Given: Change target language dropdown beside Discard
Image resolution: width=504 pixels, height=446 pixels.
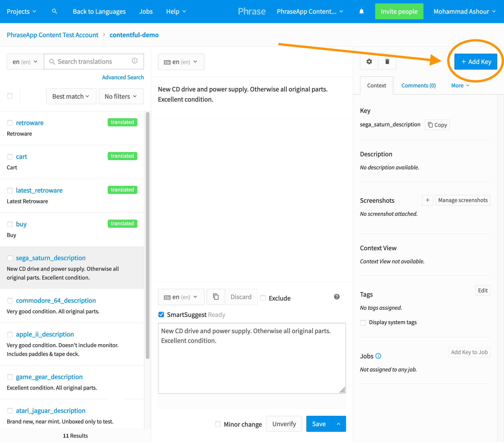Looking at the screenshot, I should click(x=181, y=297).
